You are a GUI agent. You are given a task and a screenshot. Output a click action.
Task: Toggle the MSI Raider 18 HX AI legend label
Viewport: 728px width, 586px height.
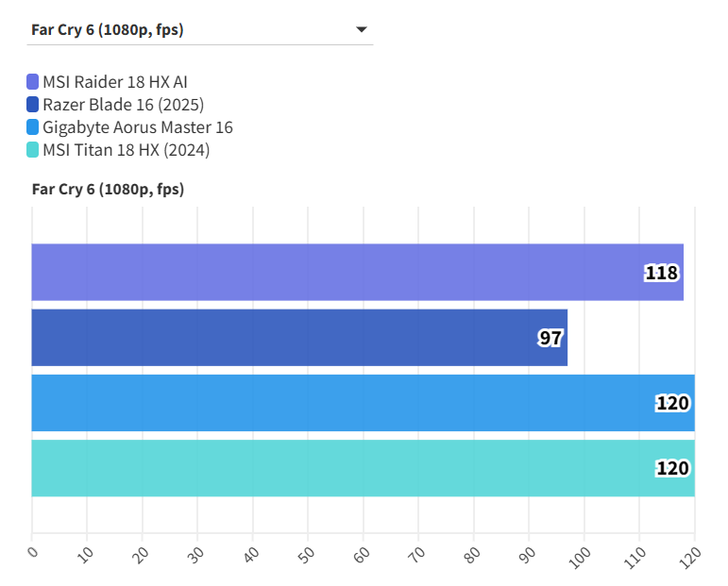[122, 82]
